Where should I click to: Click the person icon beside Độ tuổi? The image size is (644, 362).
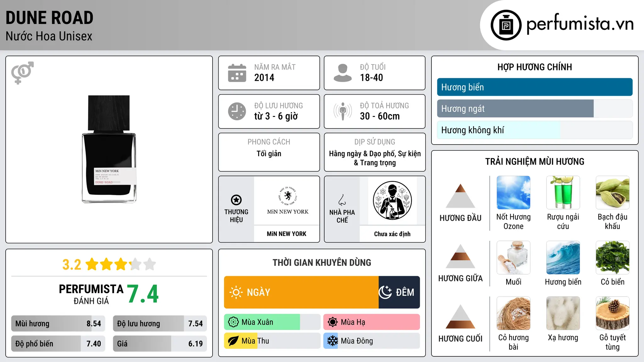(x=343, y=73)
